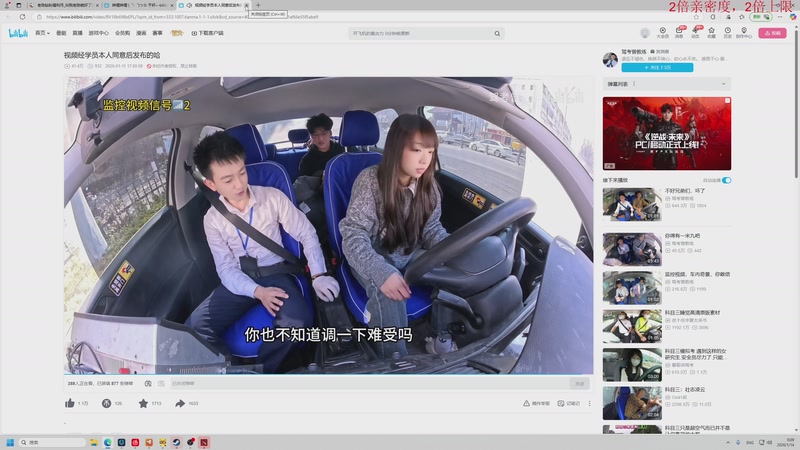Open the 动态 feed icon
The image size is (800, 450).
695,33
